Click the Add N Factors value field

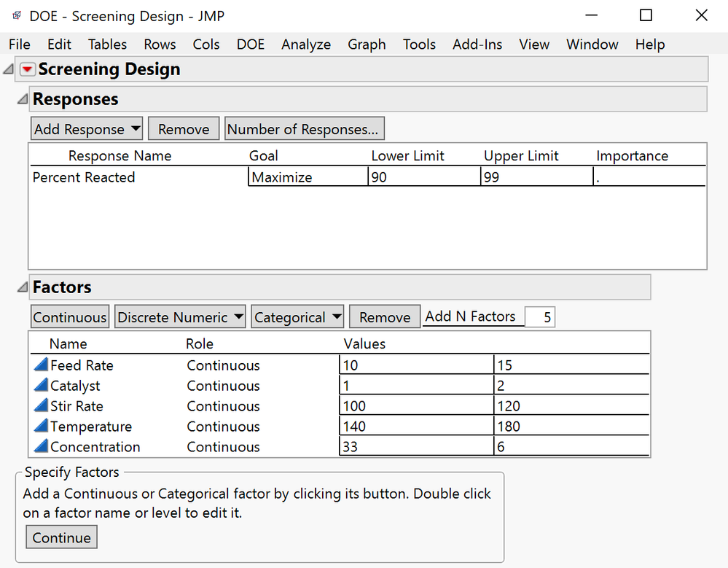pos(540,316)
